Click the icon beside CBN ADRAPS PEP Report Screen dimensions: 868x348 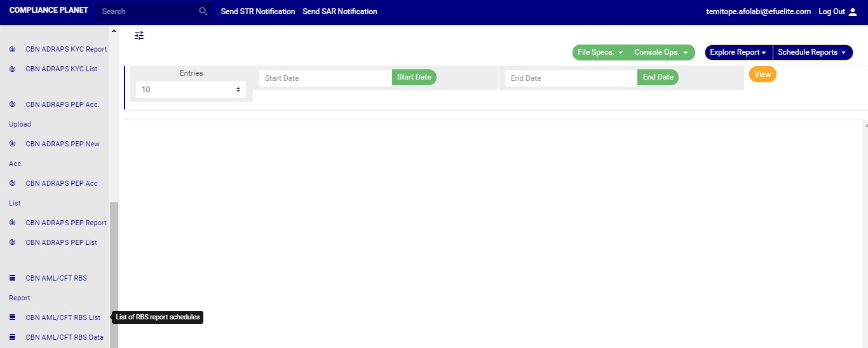click(12, 223)
